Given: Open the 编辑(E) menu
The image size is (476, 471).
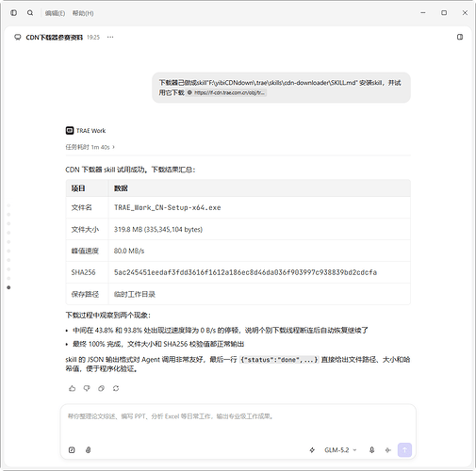Looking at the screenshot, I should [x=55, y=13].
